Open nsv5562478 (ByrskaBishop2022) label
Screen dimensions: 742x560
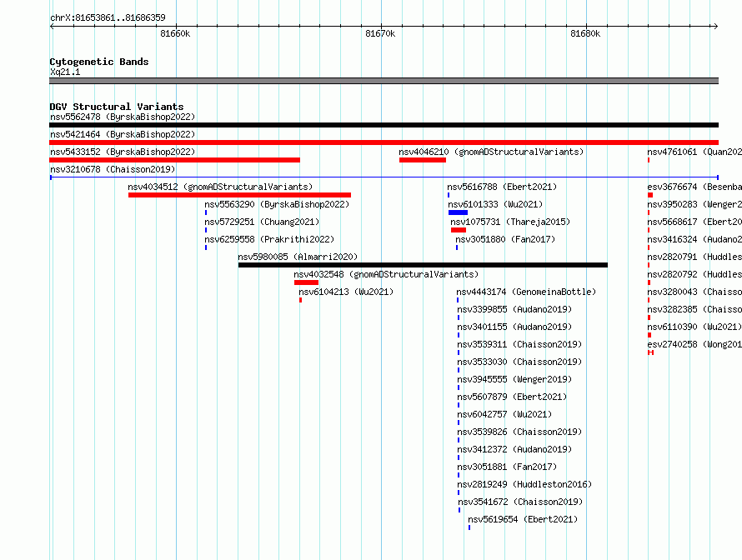tap(123, 117)
